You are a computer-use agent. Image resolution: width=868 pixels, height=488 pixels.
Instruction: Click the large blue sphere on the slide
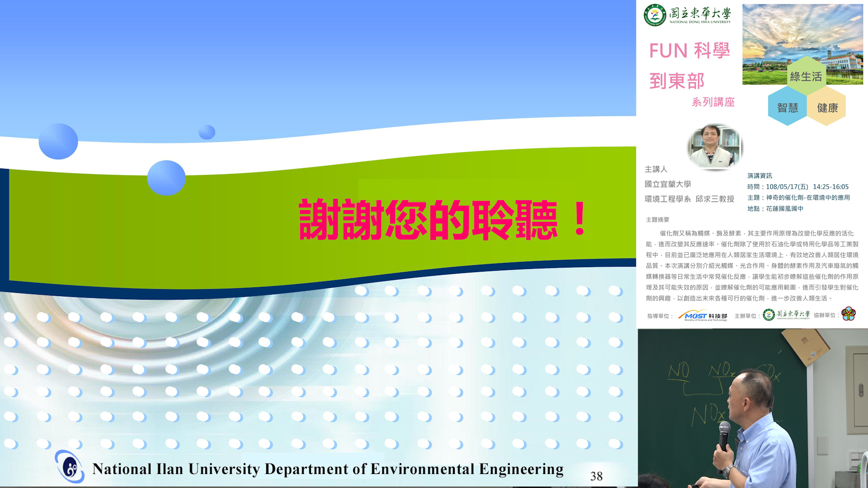click(58, 141)
